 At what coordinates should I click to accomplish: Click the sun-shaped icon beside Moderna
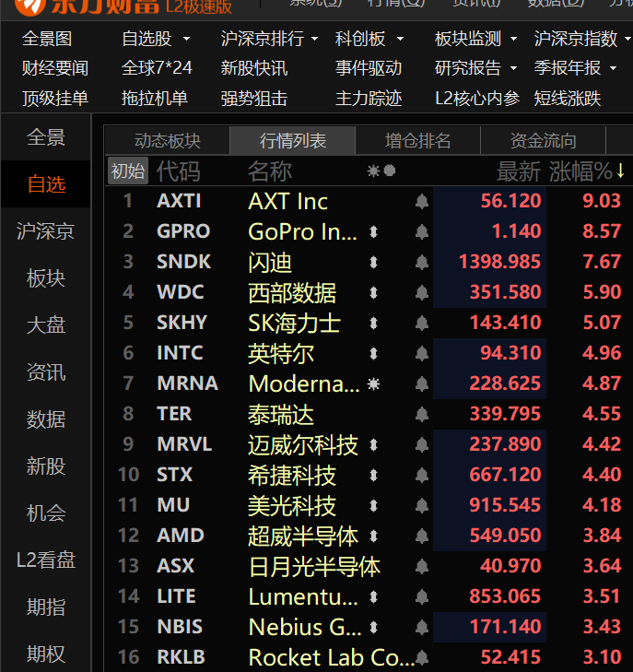tap(373, 384)
